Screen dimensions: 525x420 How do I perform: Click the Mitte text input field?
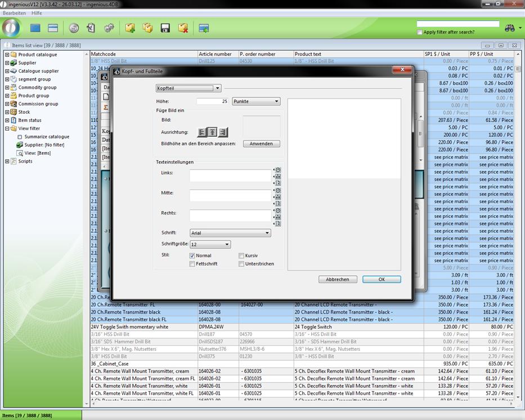tap(230, 195)
